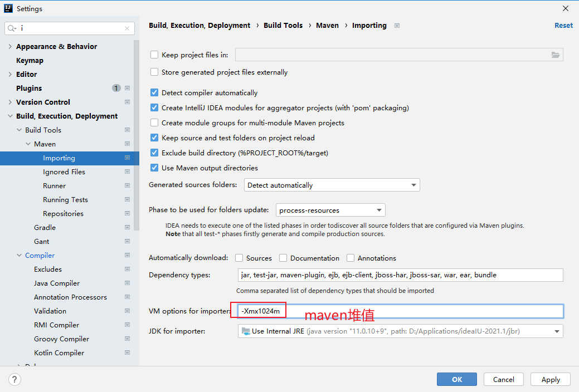Click the project-level icon next to Ignored Files
This screenshot has width=579, height=392.
[x=128, y=171]
